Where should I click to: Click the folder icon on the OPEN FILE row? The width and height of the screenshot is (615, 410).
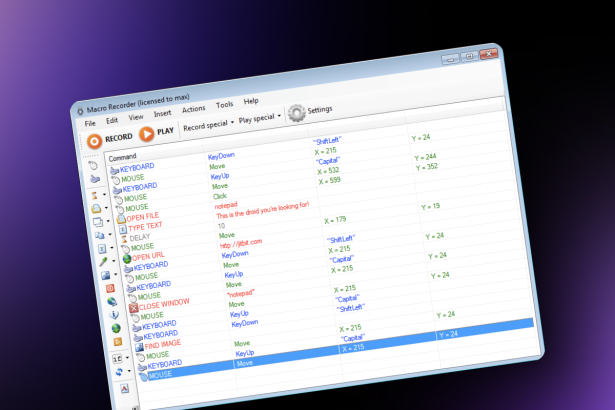pos(121,219)
